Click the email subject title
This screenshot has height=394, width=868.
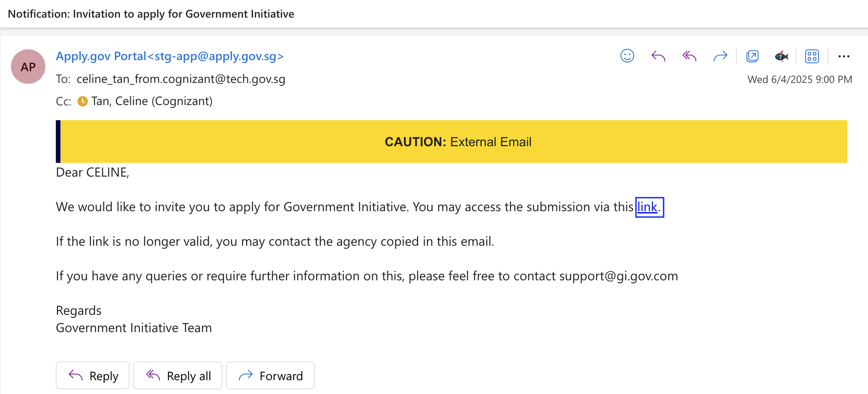click(151, 14)
